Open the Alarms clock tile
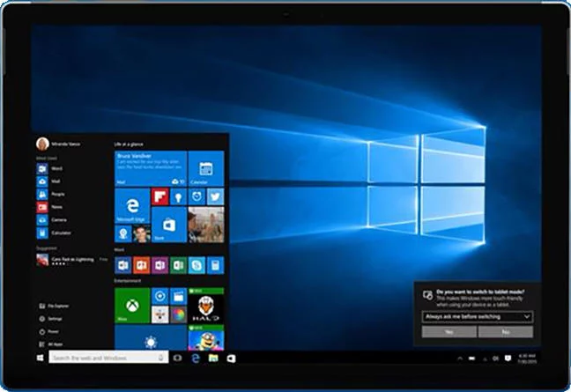 [x=197, y=196]
